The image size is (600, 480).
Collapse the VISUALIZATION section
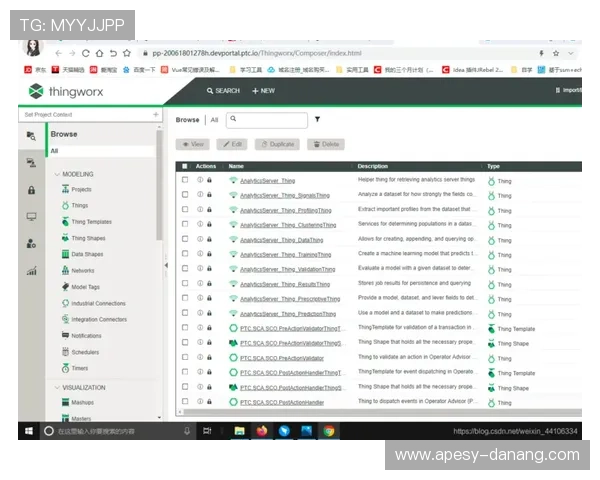click(56, 387)
